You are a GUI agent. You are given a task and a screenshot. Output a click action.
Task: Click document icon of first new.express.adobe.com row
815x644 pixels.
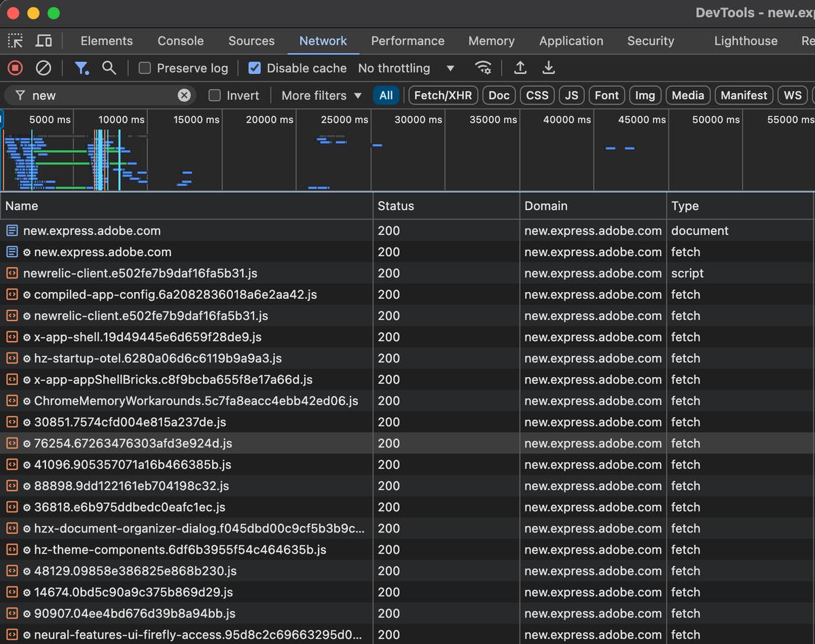pyautogui.click(x=12, y=231)
